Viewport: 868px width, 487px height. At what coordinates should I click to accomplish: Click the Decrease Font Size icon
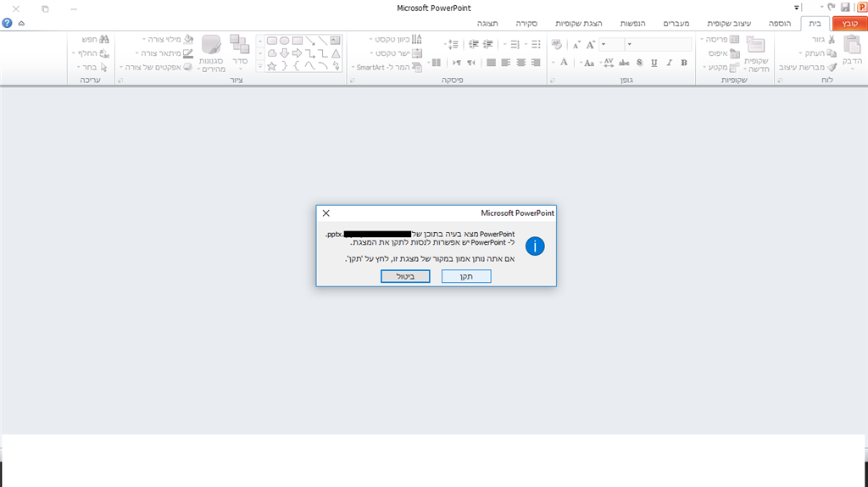(x=576, y=44)
